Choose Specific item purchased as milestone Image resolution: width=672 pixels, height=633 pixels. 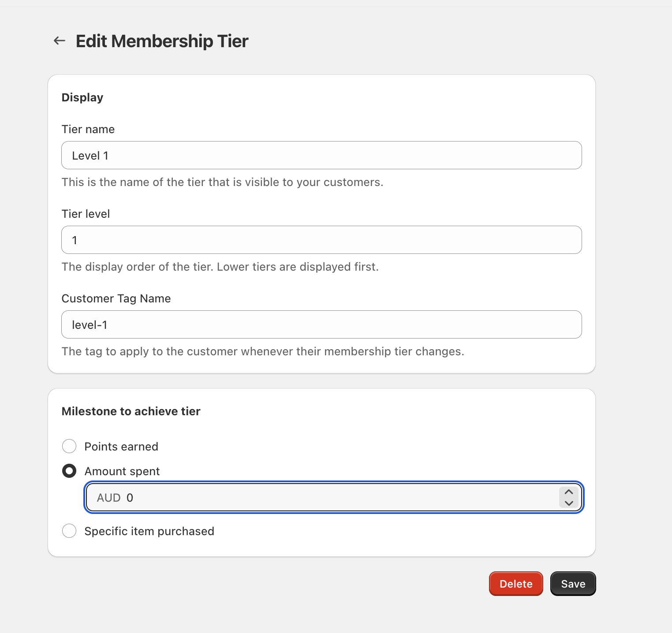pyautogui.click(x=69, y=531)
